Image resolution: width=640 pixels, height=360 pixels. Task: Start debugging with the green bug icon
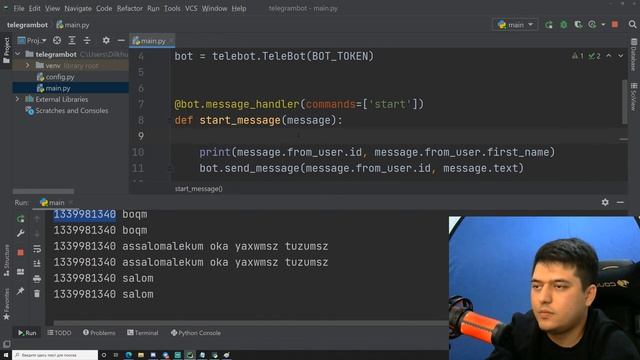tap(564, 25)
